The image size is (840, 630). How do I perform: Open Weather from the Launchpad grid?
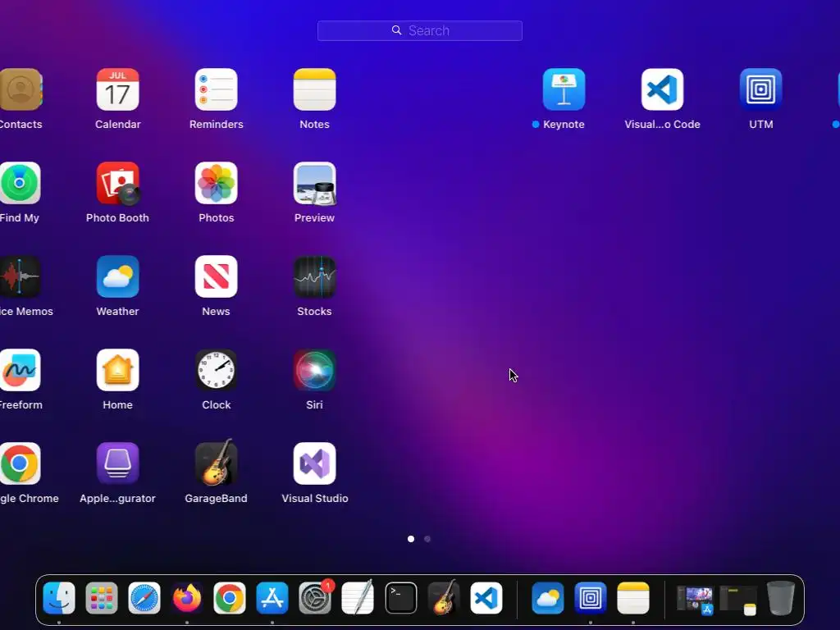[x=118, y=276]
